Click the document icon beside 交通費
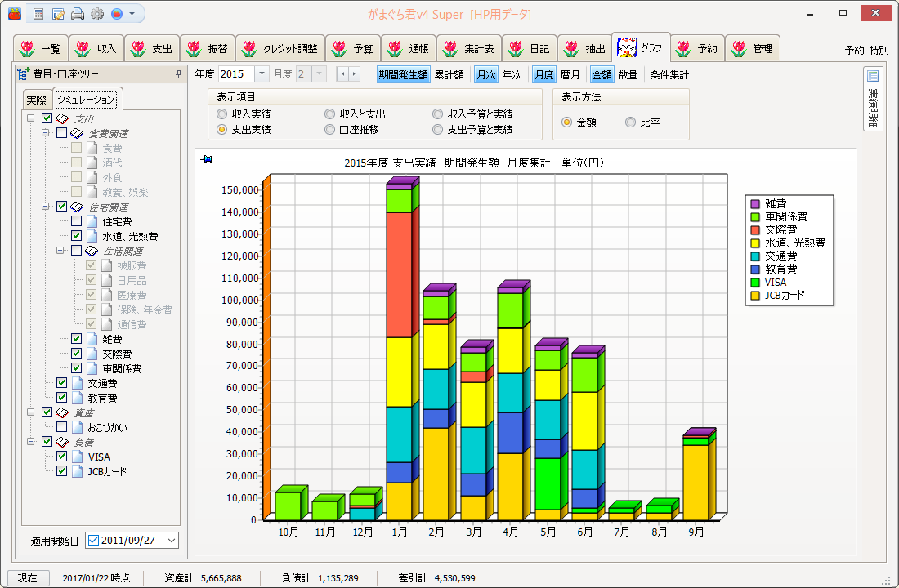The width and height of the screenshot is (899, 588). tap(78, 383)
